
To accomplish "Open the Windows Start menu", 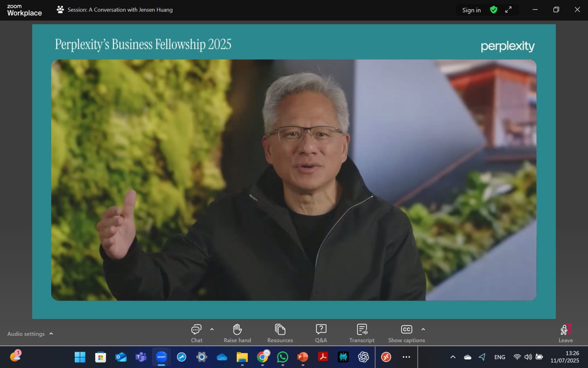I will coord(80,357).
